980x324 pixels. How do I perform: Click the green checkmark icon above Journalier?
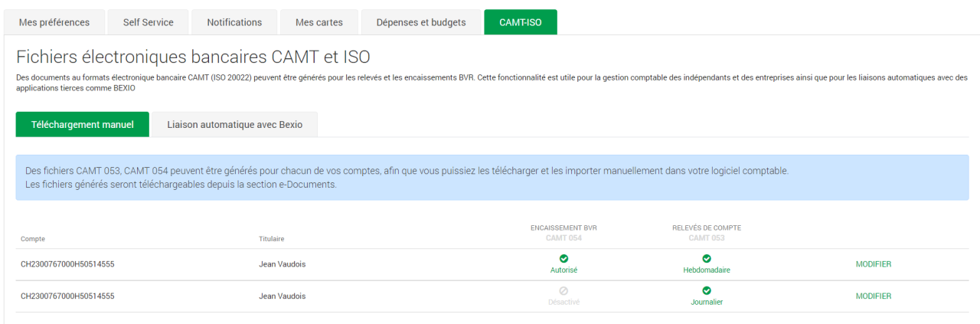pos(707,290)
